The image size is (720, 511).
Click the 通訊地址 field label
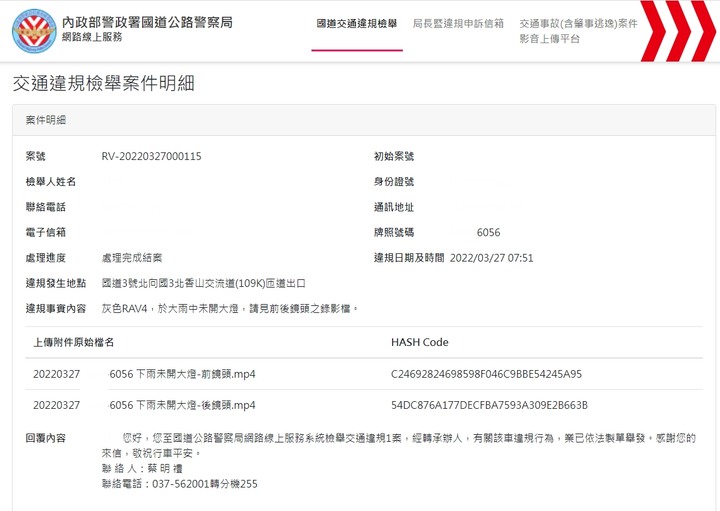[x=394, y=207]
